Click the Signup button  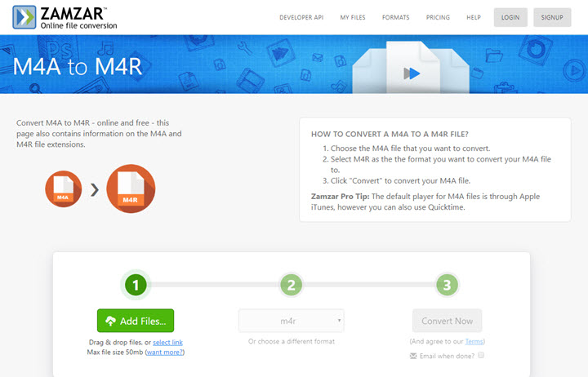(552, 18)
